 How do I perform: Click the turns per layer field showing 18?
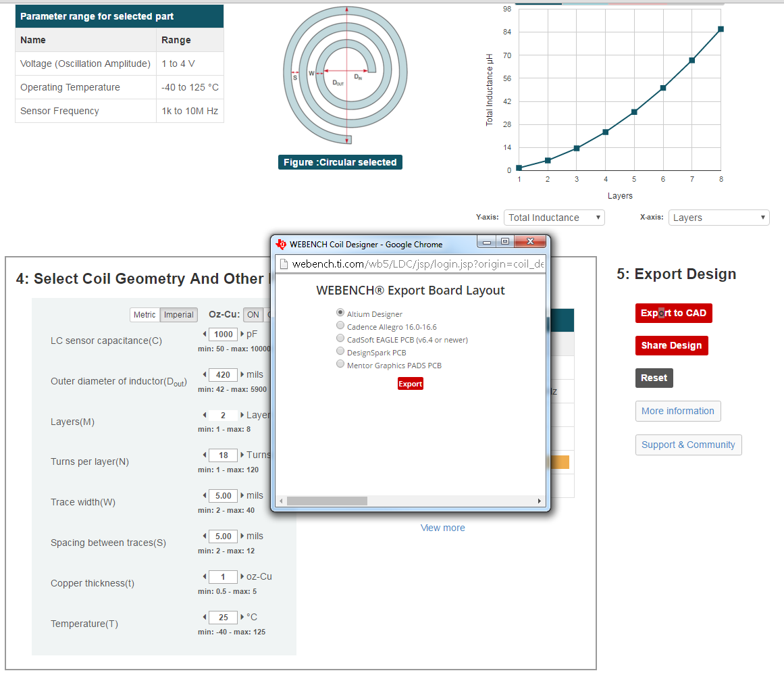click(x=223, y=455)
